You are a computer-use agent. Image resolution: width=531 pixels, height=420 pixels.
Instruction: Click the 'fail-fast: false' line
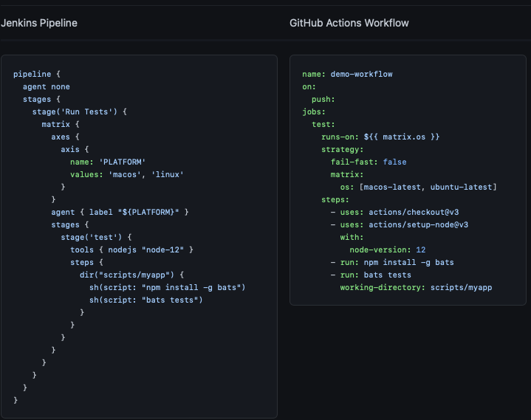pyautogui.click(x=369, y=162)
